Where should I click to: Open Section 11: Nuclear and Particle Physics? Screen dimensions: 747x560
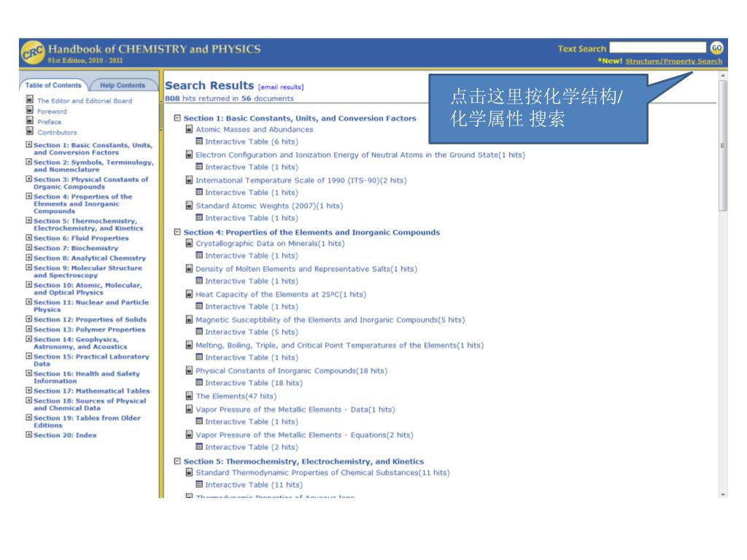[91, 306]
